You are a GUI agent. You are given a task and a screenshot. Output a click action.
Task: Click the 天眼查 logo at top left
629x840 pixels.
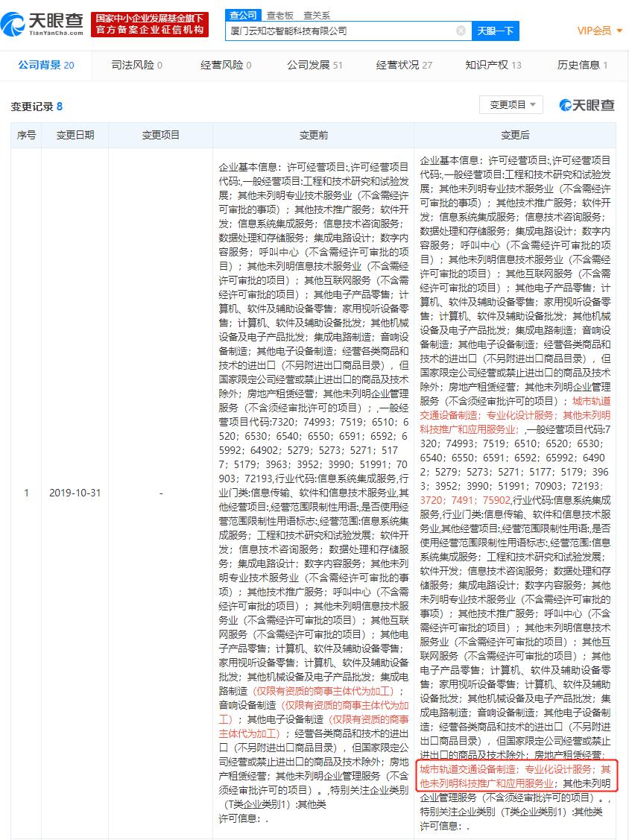[x=41, y=22]
